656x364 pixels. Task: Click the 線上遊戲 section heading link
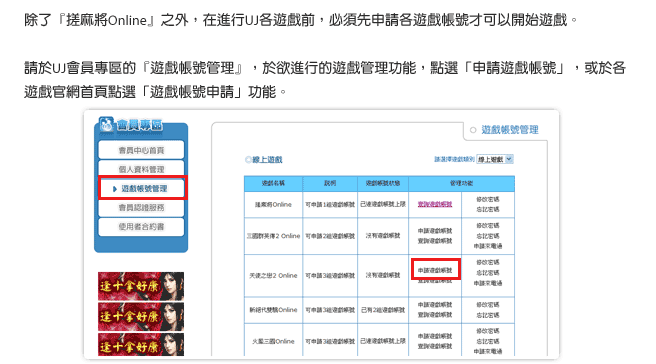click(267, 160)
